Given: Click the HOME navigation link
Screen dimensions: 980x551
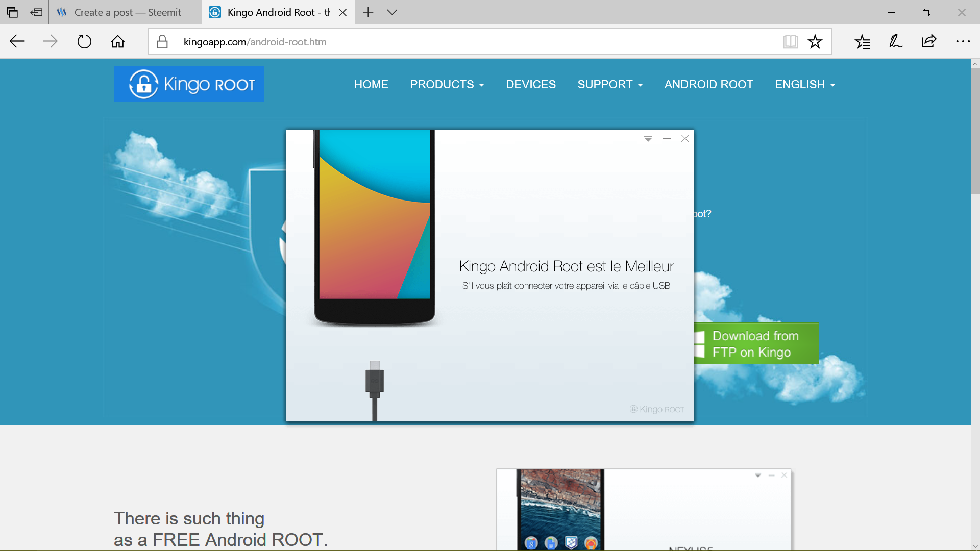Looking at the screenshot, I should point(371,85).
